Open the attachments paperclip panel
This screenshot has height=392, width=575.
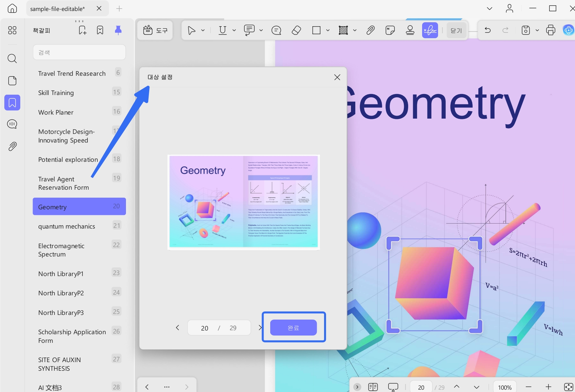coord(12,146)
